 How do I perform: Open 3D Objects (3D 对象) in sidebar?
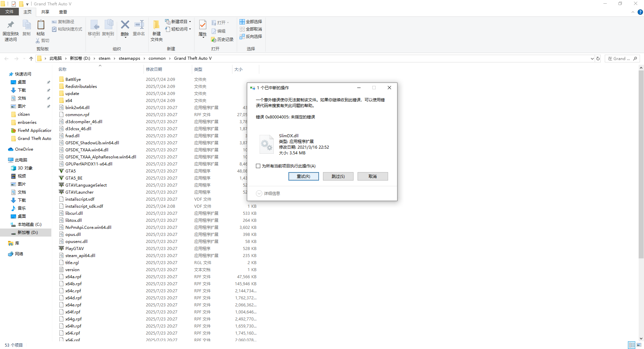25,168
